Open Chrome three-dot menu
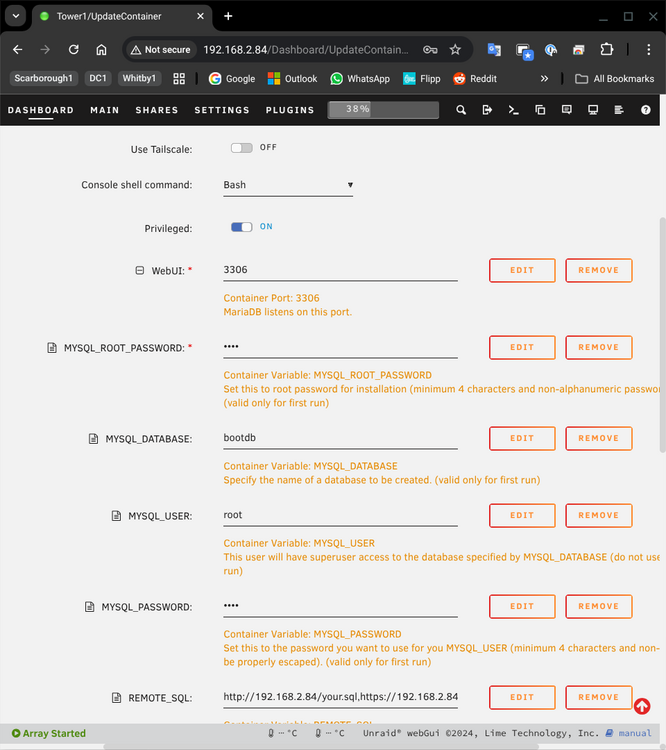The height and width of the screenshot is (750, 666). 648,49
